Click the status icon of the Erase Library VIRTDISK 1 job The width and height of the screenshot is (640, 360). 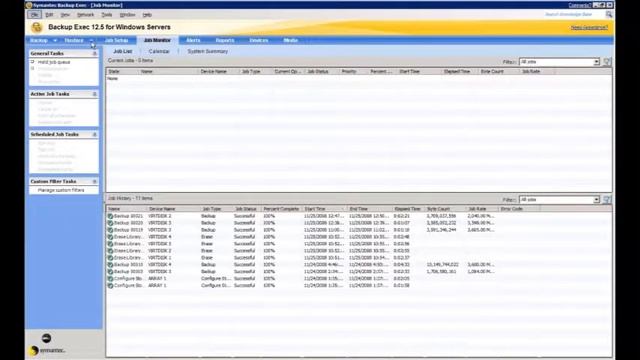pos(110,258)
